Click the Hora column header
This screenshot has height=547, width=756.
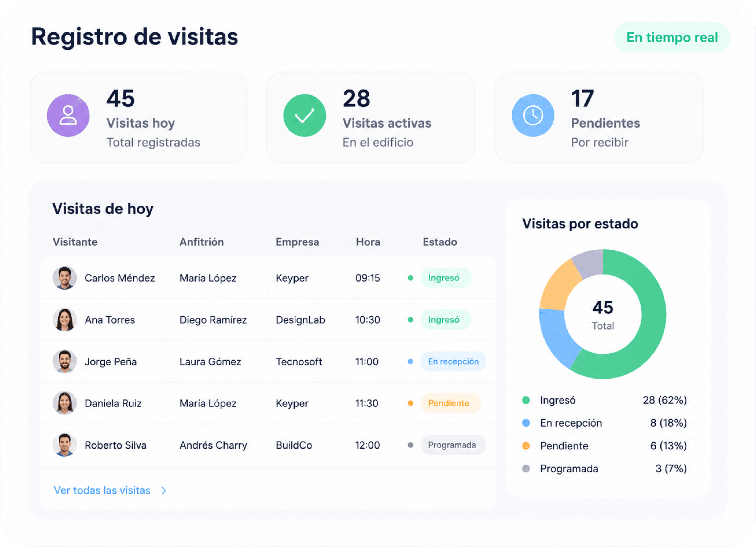[x=368, y=242]
